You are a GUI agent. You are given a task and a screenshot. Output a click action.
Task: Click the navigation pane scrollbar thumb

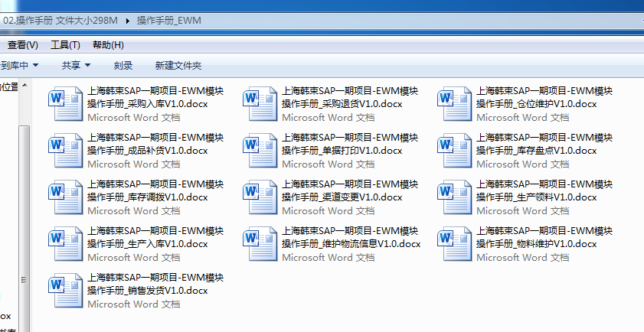tap(25, 229)
